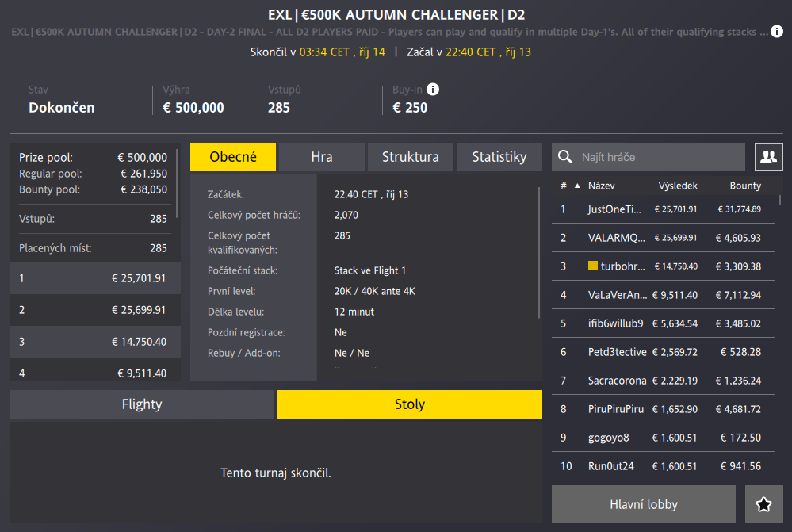The width and height of the screenshot is (792, 532).
Task: Show the Statistiky tab
Action: [x=499, y=157]
